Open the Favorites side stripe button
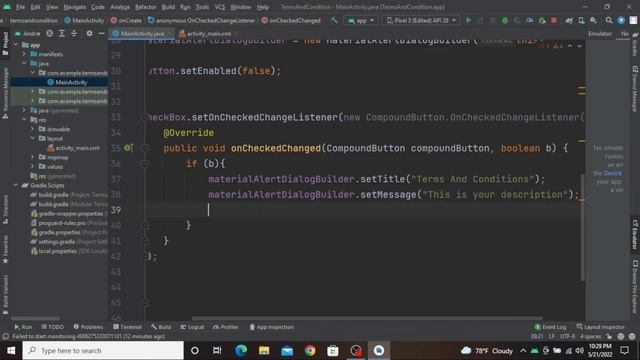 pyautogui.click(x=5, y=249)
